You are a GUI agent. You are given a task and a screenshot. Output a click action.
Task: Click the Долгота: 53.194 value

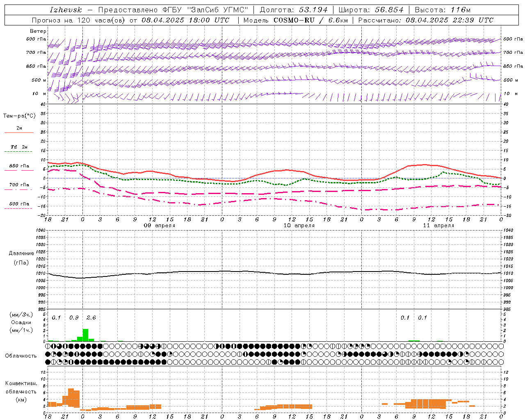294,10
